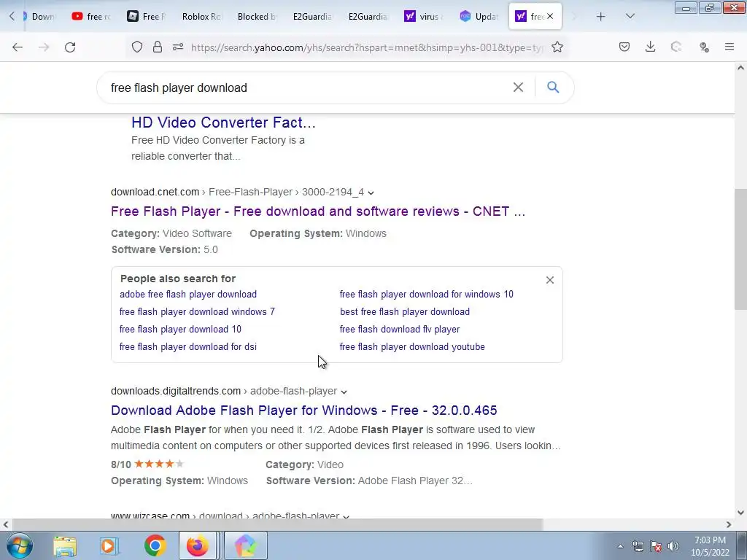
Task: Search 'free flash player download windows 7'
Action: click(197, 312)
